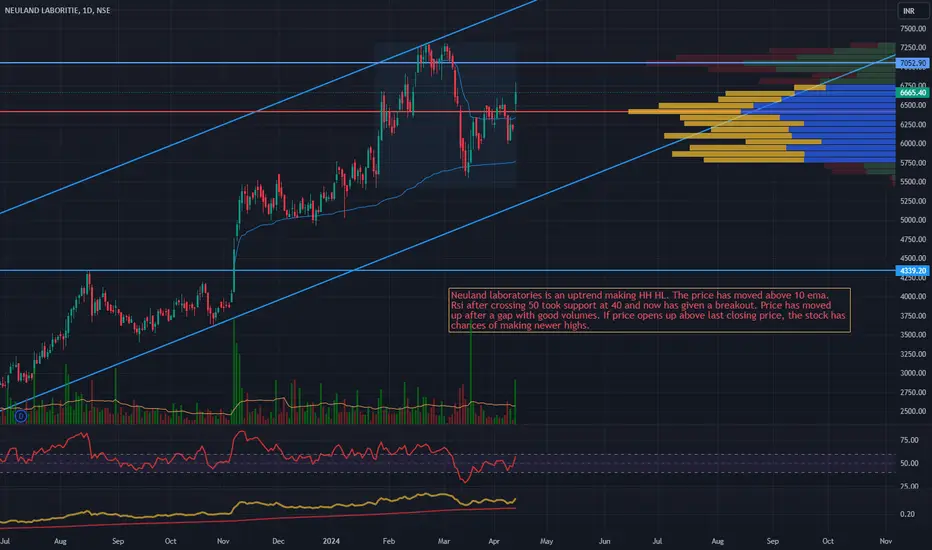This screenshot has width=932, height=550.
Task: Click the 3000.00 price axis value
Action: 912,373
